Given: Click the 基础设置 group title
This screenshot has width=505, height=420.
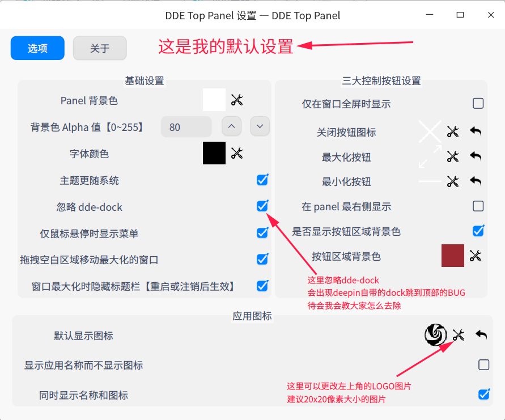Looking at the screenshot, I should (x=145, y=80).
